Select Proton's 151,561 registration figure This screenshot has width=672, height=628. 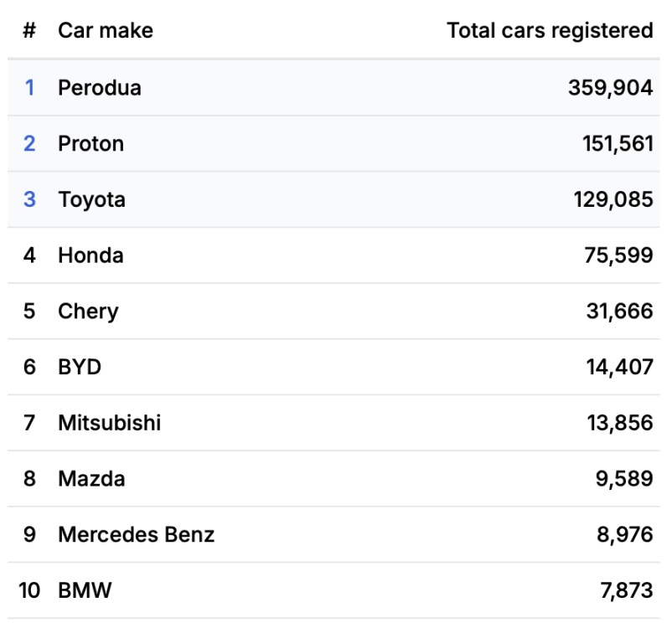coord(618,144)
